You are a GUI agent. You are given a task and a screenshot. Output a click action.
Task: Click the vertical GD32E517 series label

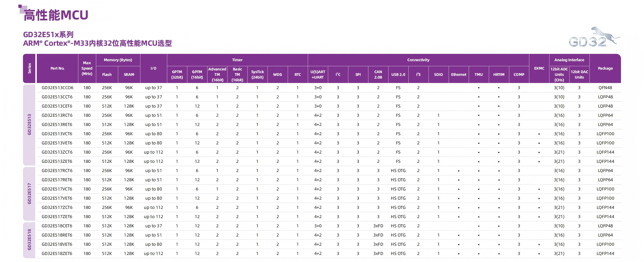pos(29,194)
